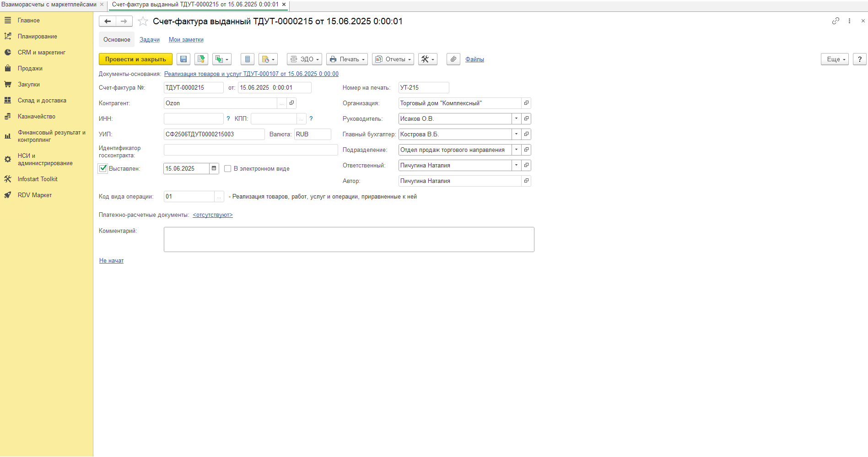Select an operation type code via the ellipsis
Viewport: 868px width, 457px height.
click(219, 196)
